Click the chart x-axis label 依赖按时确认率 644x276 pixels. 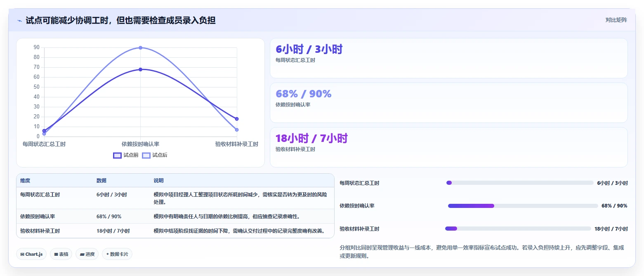[140, 144]
